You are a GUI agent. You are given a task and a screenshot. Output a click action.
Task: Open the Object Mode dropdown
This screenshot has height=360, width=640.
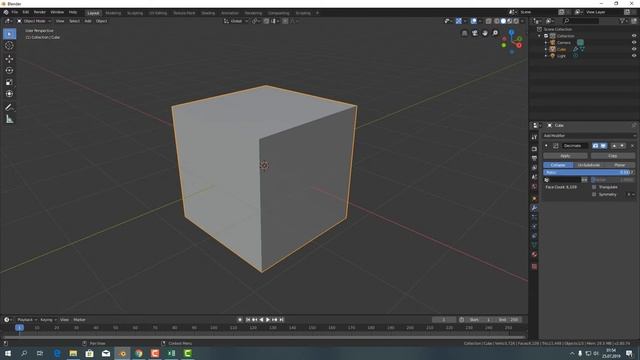click(x=34, y=21)
